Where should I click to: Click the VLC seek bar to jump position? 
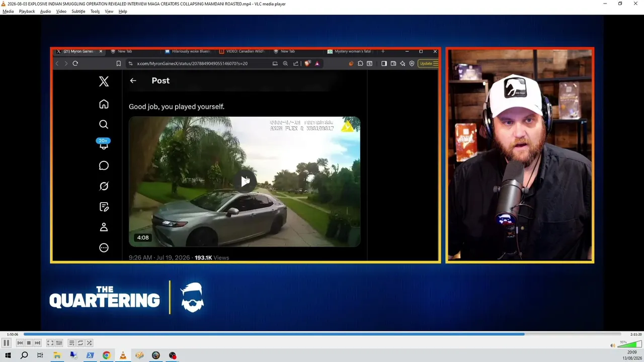[322, 334]
